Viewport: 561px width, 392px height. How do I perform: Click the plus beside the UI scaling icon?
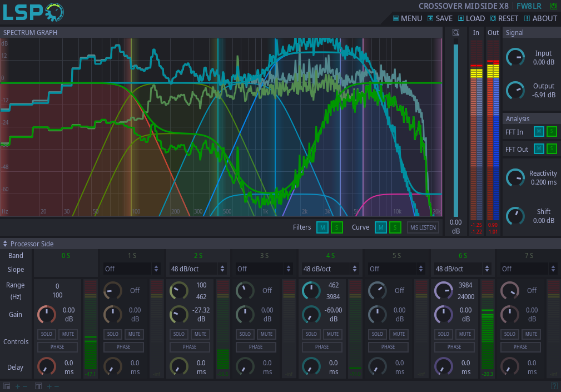click(x=18, y=386)
